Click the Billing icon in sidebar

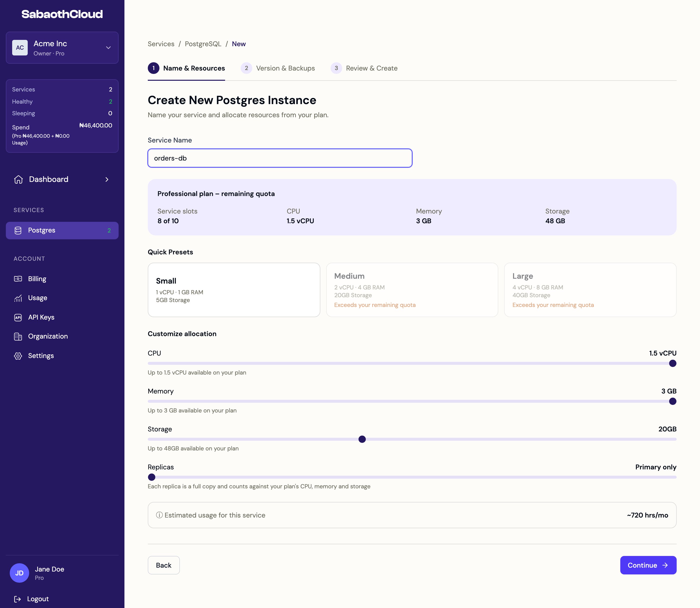[18, 279]
